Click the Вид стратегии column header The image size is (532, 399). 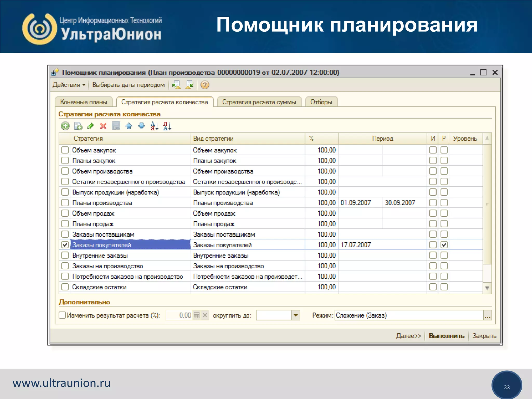tap(248, 138)
